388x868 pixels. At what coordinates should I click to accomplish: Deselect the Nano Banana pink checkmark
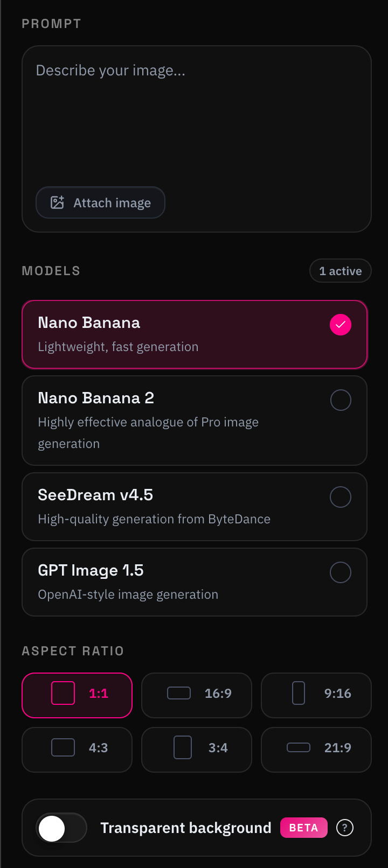point(341,325)
